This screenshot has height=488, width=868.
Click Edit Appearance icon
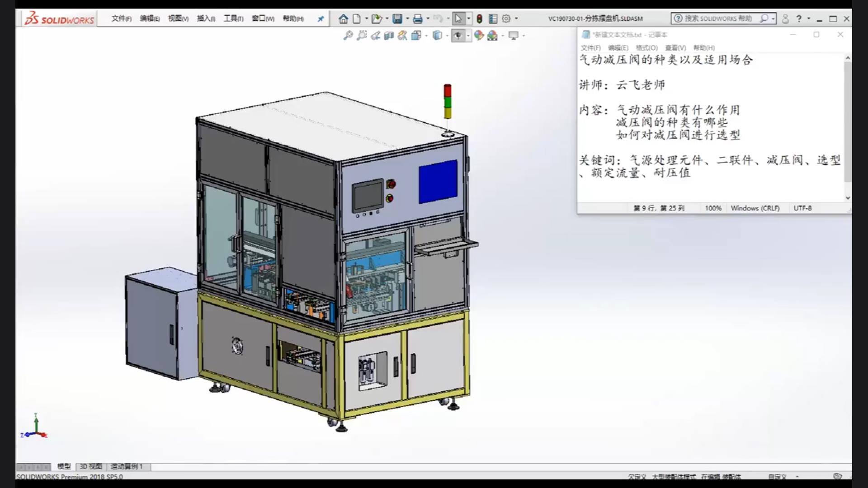click(479, 35)
